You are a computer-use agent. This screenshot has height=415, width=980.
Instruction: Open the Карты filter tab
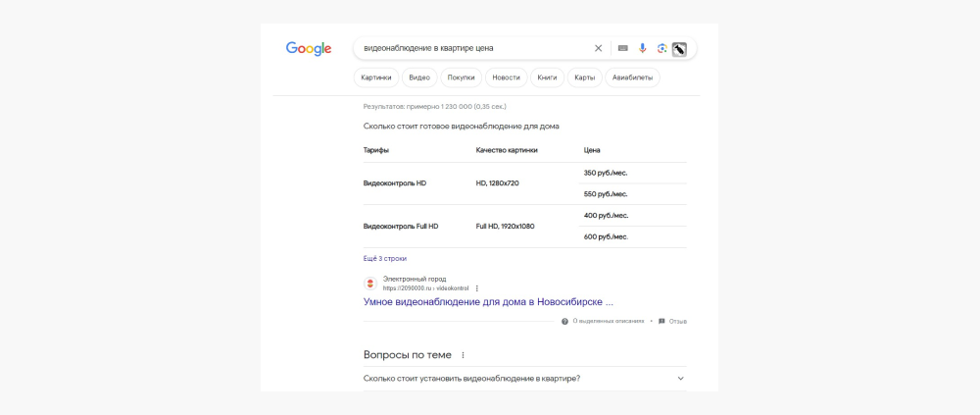(x=585, y=78)
